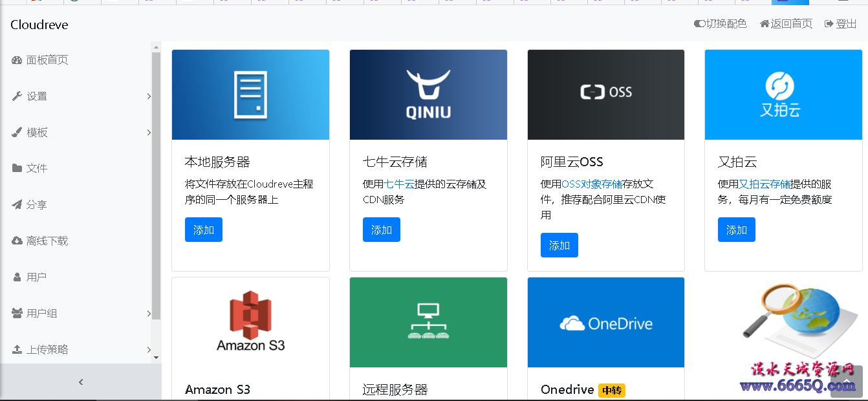Click the Amazon S3 card image

pos(250,322)
